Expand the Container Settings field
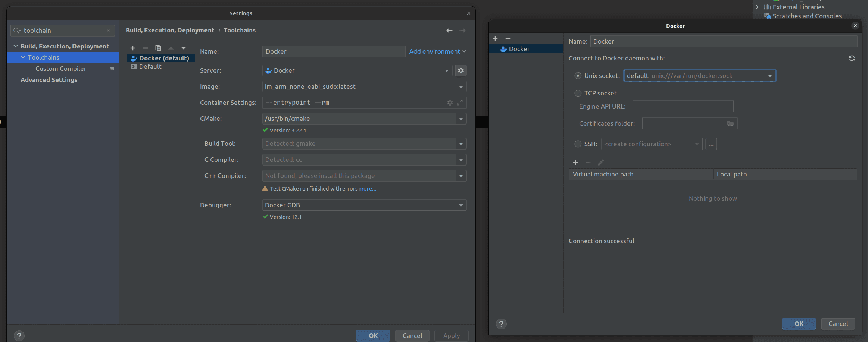Viewport: 868px width, 342px height. point(460,103)
